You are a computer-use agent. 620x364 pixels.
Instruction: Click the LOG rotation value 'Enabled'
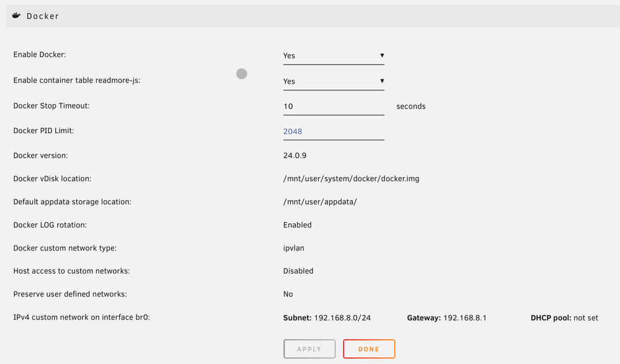pyautogui.click(x=298, y=224)
